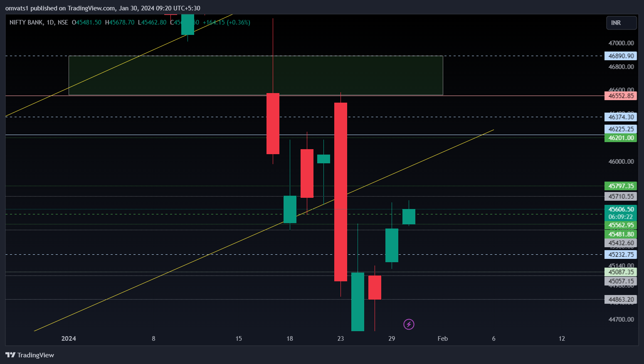The width and height of the screenshot is (644, 364).
Task: Click the 44700.00 axis price
Action: point(621,320)
